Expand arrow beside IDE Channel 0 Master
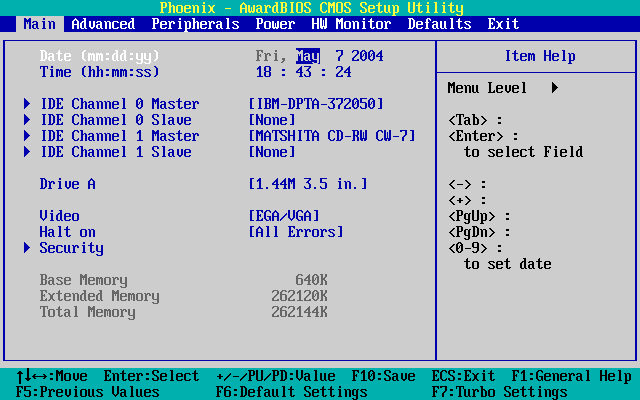The width and height of the screenshot is (640, 400). [27, 104]
